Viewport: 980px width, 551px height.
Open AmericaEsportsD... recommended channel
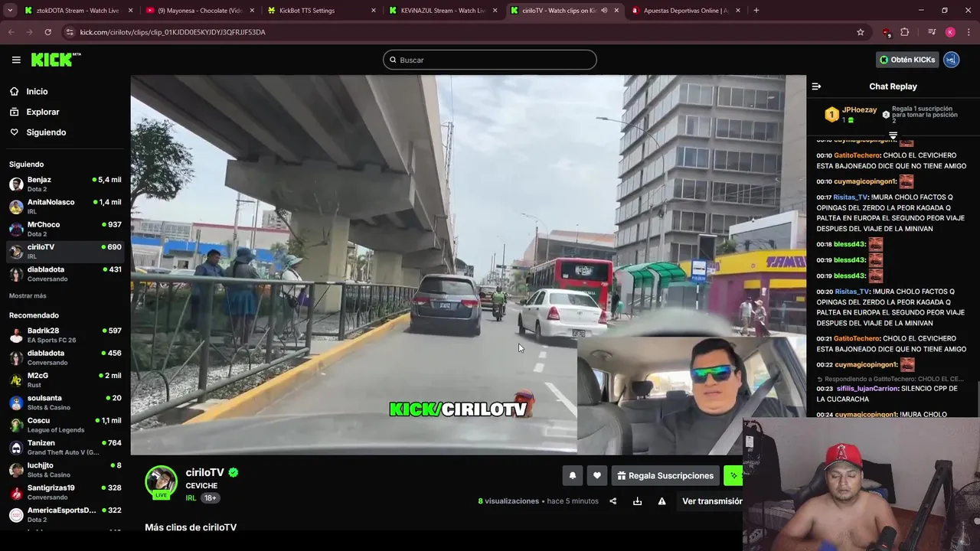tap(65, 514)
